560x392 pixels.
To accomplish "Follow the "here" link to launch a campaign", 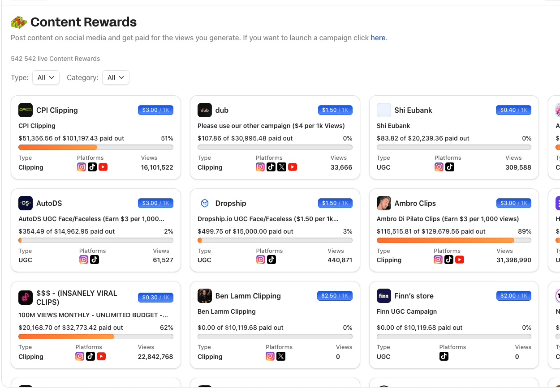I will point(378,38).
